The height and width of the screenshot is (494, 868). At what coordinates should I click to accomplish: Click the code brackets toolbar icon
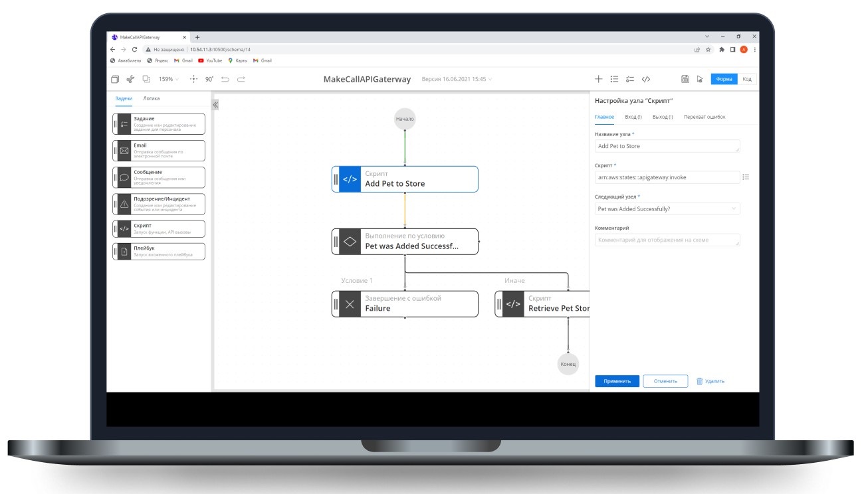click(646, 79)
